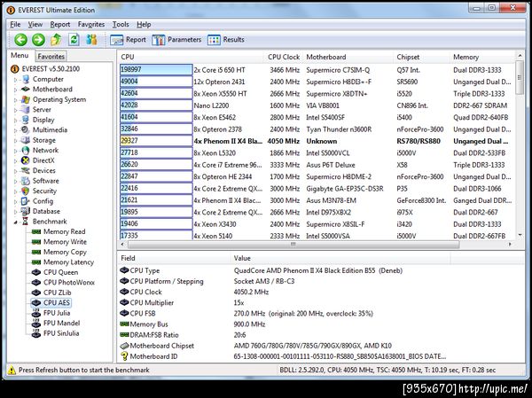Open the Results toolbar icon
The width and height of the screenshot is (532, 398).
click(x=214, y=40)
